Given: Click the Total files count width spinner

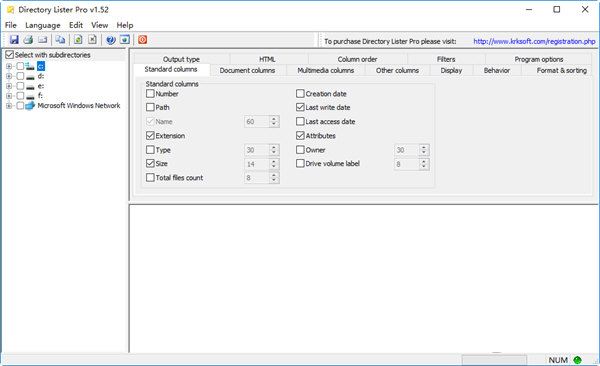Looking at the screenshot, I should (274, 178).
